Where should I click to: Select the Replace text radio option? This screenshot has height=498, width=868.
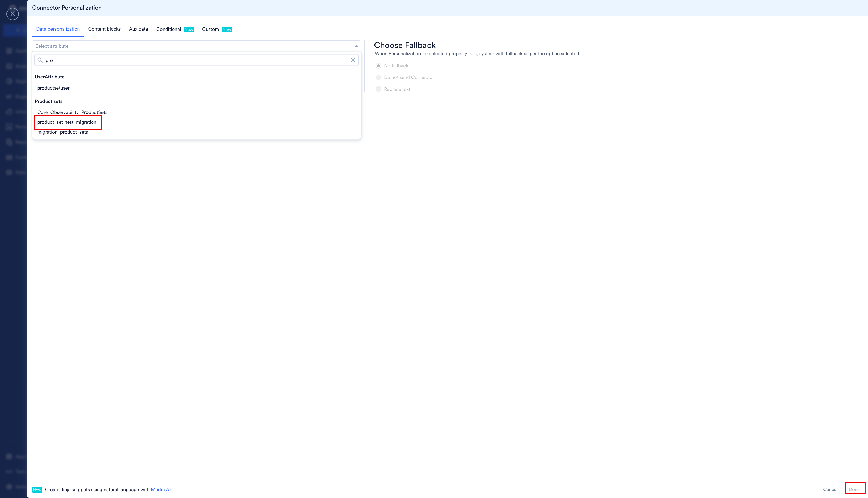[378, 89]
